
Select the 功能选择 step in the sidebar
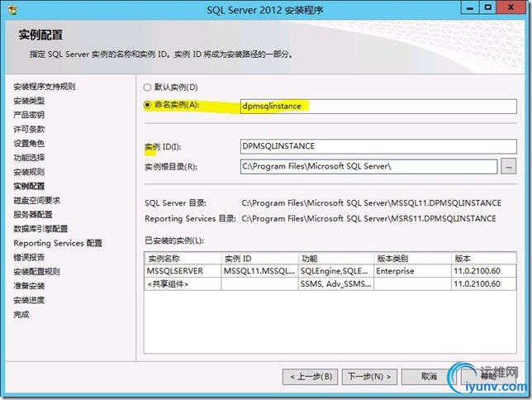(x=29, y=158)
